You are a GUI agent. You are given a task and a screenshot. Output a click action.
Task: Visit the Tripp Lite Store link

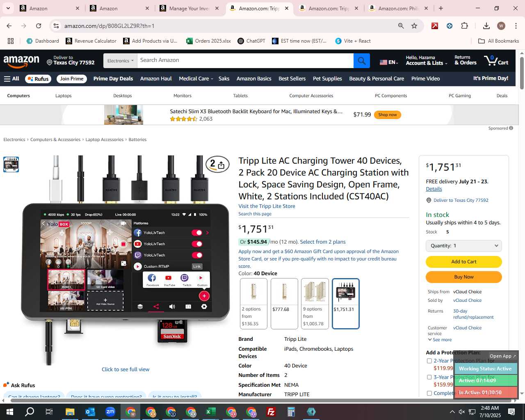267,206
